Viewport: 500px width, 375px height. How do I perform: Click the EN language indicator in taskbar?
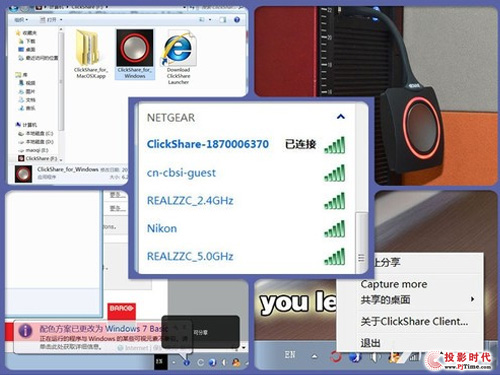289,355
